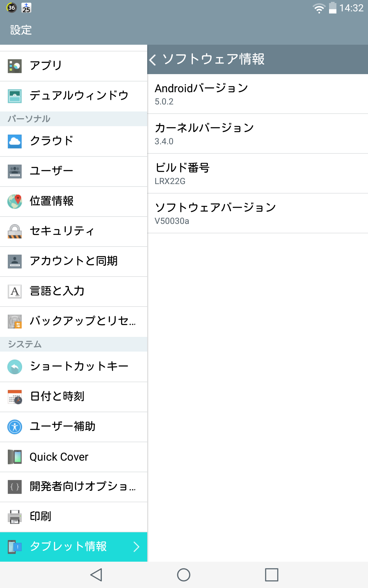Viewport: 368px width, 588px height.
Task: Tap the カーネルバージョン 3.4.0 entry
Action: tap(258, 134)
